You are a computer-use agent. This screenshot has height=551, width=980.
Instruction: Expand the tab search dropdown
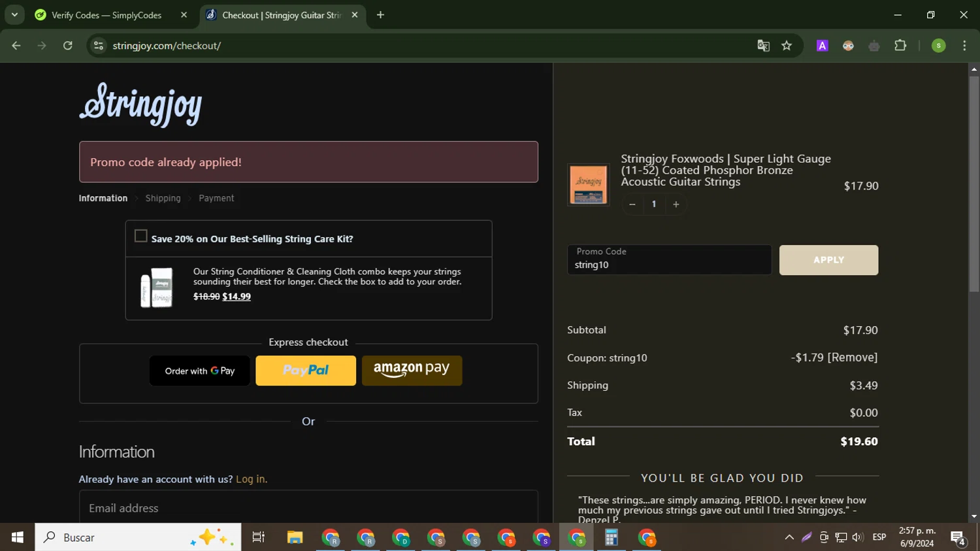point(14,15)
